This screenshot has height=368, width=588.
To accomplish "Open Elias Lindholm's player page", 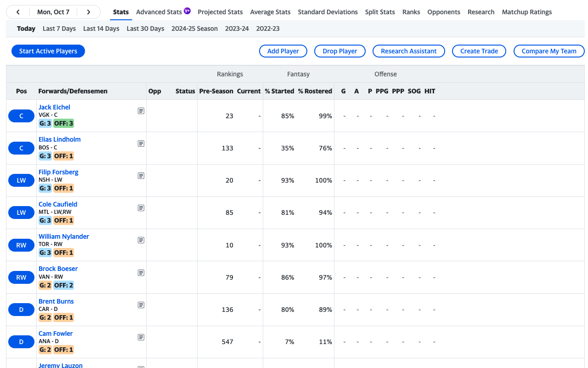I will [x=60, y=139].
